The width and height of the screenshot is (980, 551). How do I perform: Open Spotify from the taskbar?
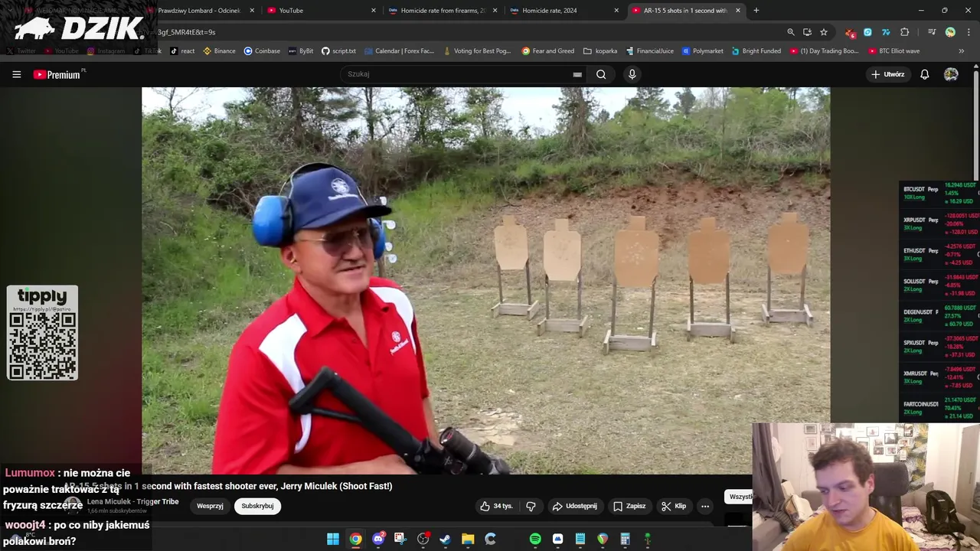(x=535, y=540)
